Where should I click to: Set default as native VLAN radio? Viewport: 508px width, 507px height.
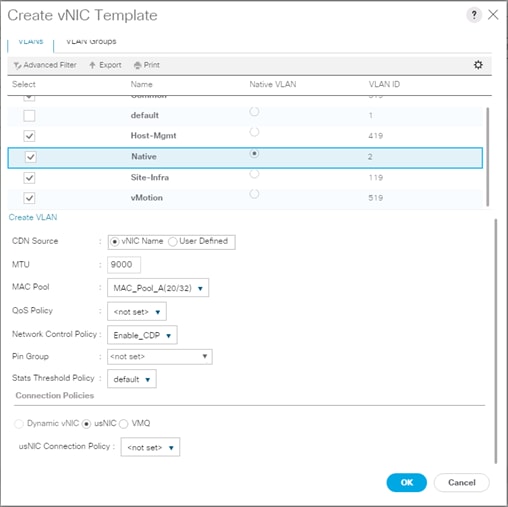(x=254, y=112)
